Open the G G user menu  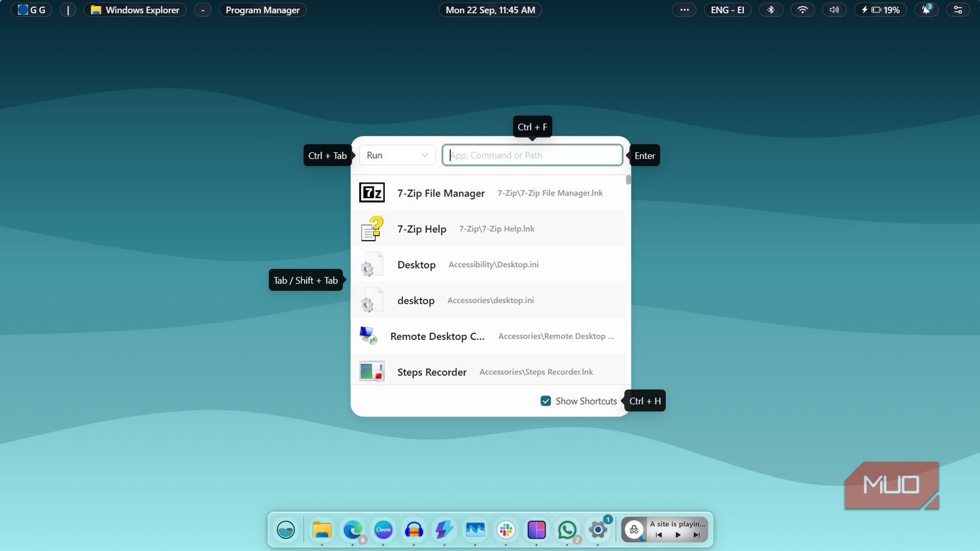click(31, 10)
